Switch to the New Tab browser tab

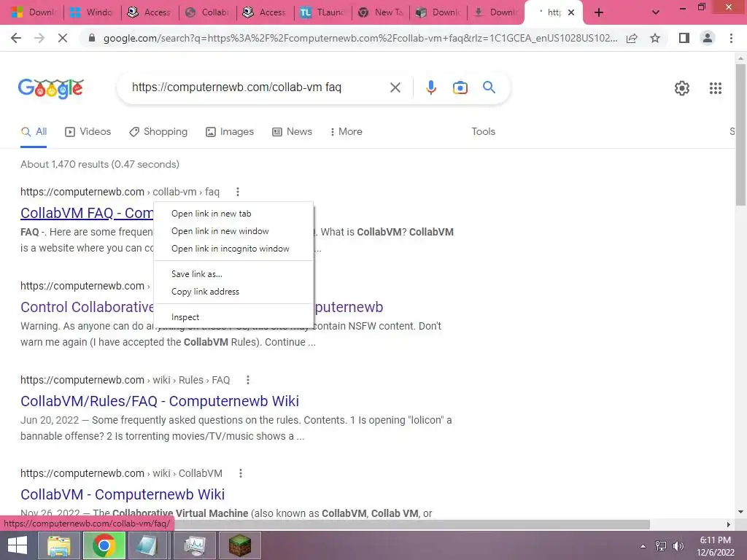tap(381, 13)
